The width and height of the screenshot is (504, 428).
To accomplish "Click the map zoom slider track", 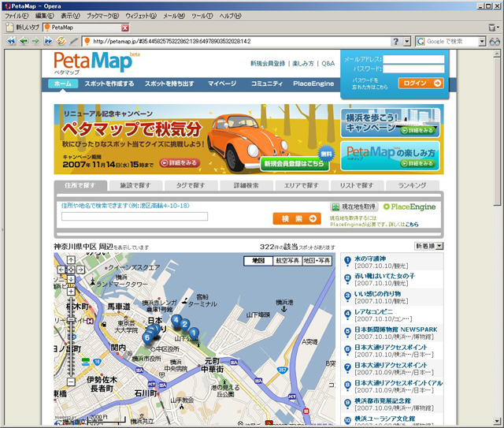I will [71, 337].
